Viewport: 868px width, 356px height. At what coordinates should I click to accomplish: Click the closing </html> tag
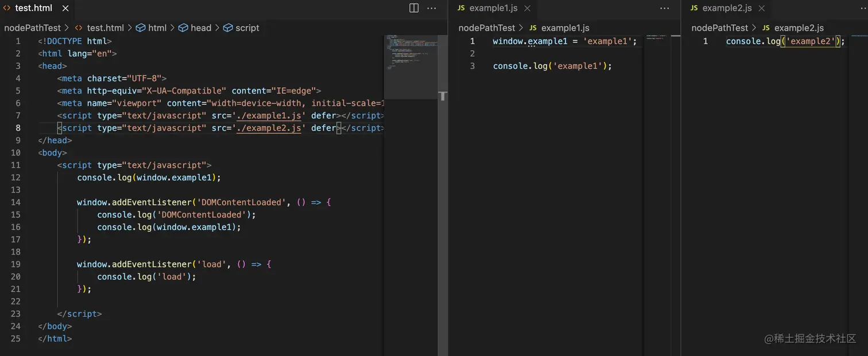[x=55, y=339]
